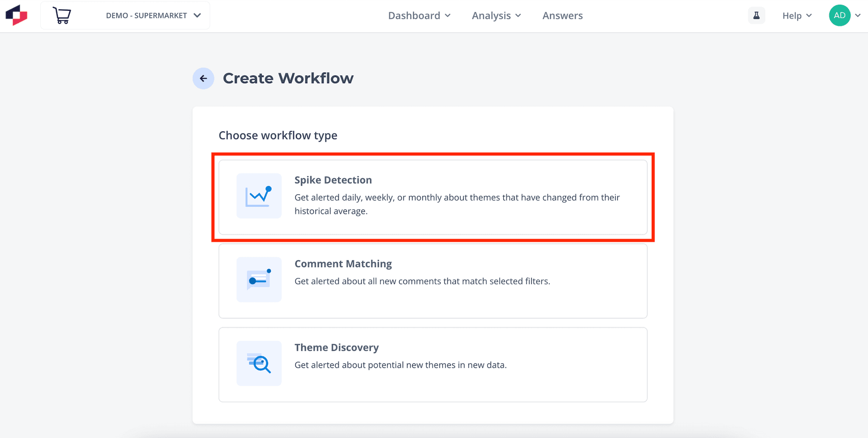Select the Theme Discovery magnifier icon
The width and height of the screenshot is (868, 438).
[x=259, y=363]
